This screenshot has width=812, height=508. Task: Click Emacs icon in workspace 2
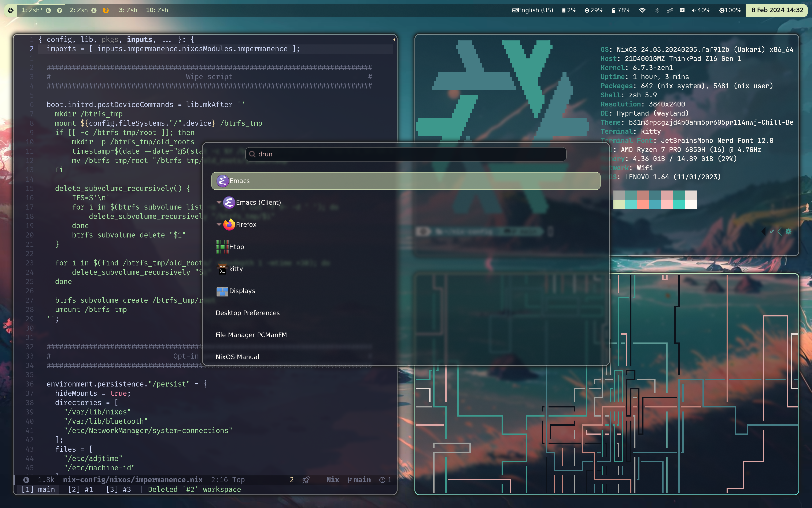94,10
